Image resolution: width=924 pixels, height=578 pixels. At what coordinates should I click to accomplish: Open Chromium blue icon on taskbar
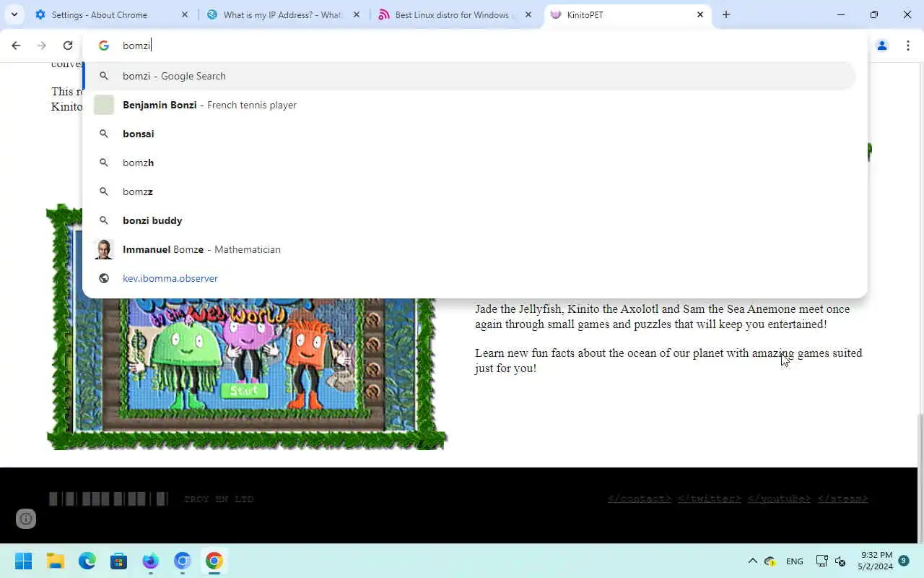pyautogui.click(x=182, y=561)
